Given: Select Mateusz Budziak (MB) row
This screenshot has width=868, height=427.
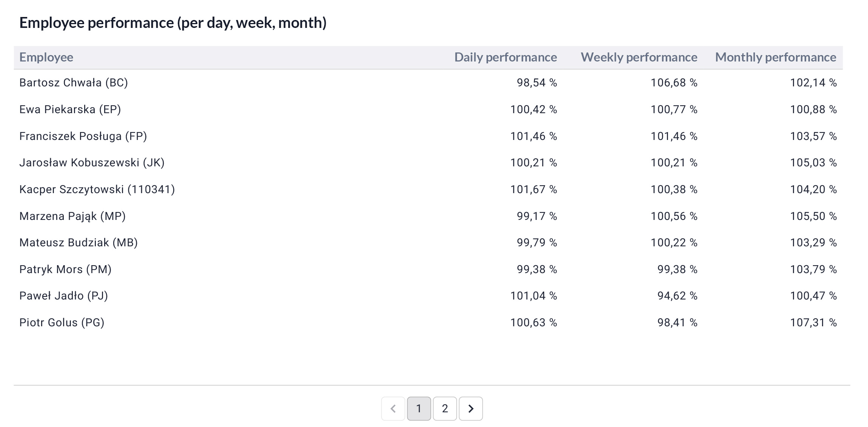Looking at the screenshot, I should pyautogui.click(x=428, y=243).
